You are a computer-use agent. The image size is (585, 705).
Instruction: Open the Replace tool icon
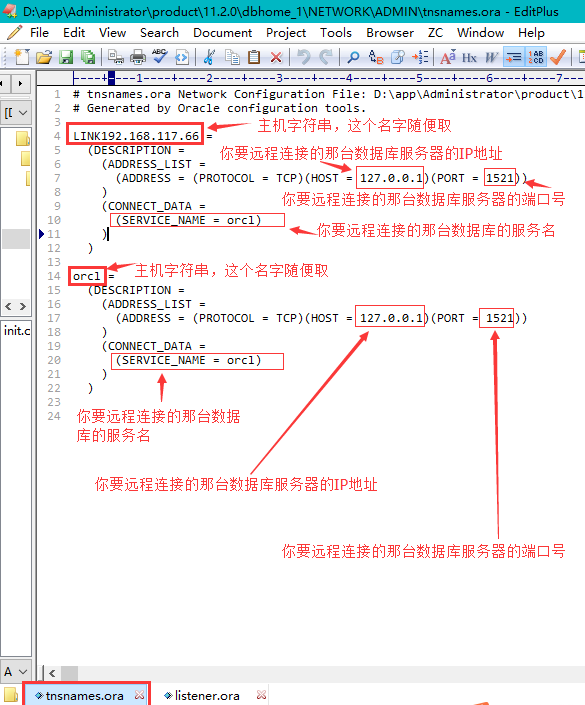click(x=376, y=57)
